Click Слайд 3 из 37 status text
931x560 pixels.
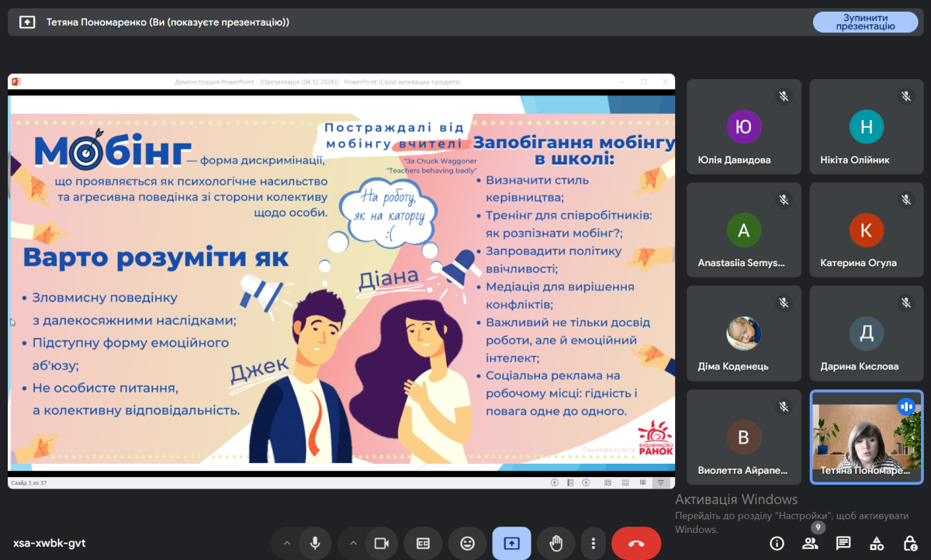29,482
